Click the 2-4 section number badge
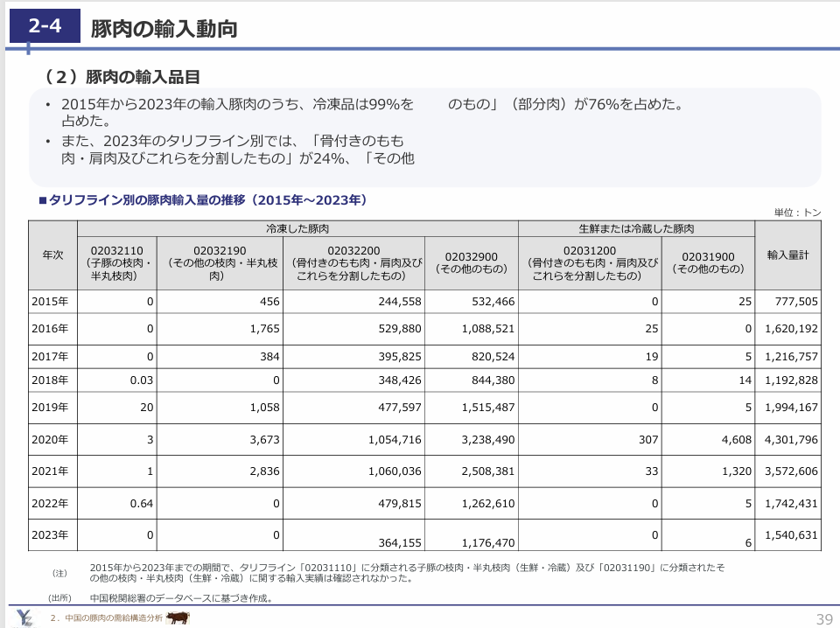Screen dimensions: 840x628 click(45, 25)
